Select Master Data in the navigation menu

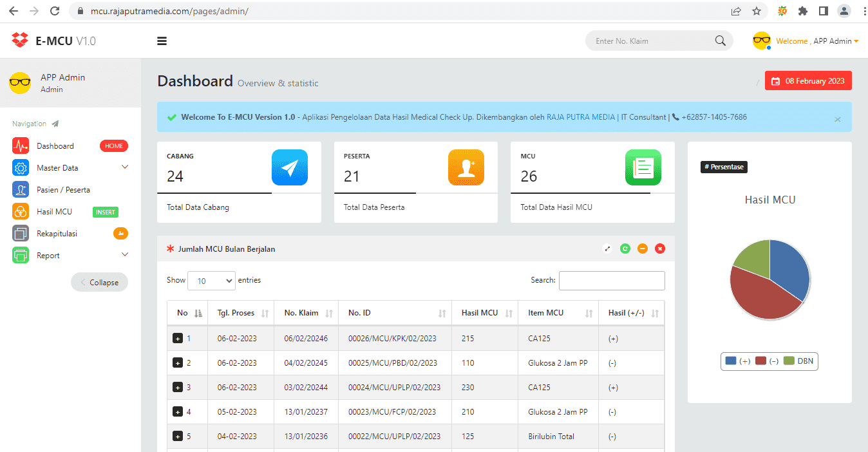(x=58, y=167)
